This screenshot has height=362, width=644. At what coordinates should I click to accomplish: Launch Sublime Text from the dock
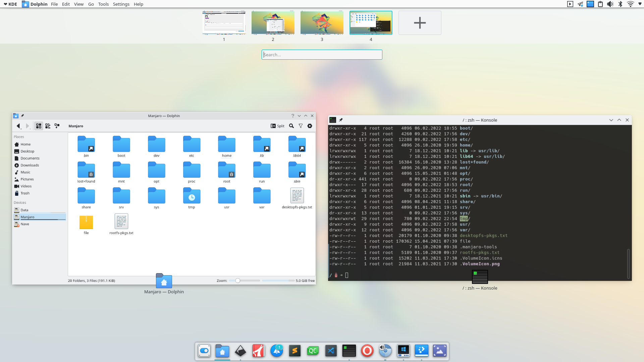click(x=295, y=351)
